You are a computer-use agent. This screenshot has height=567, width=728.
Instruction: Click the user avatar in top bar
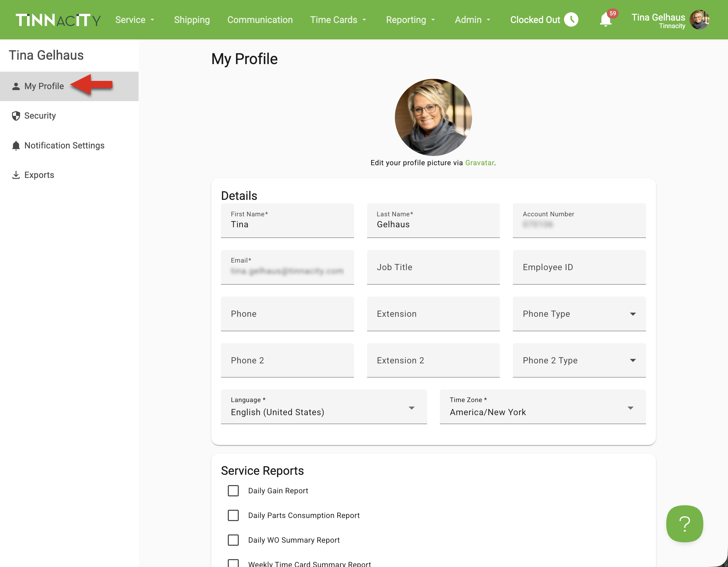[x=699, y=20]
